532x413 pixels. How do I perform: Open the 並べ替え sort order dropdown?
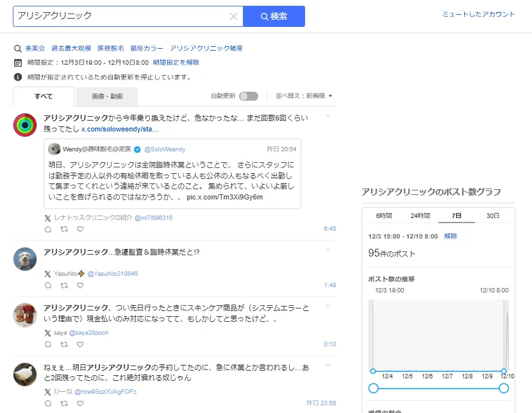[304, 96]
